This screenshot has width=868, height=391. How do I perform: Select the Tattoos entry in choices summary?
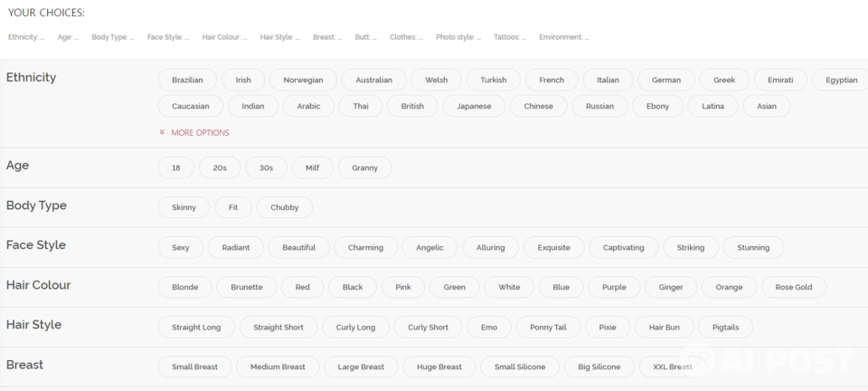tap(510, 37)
